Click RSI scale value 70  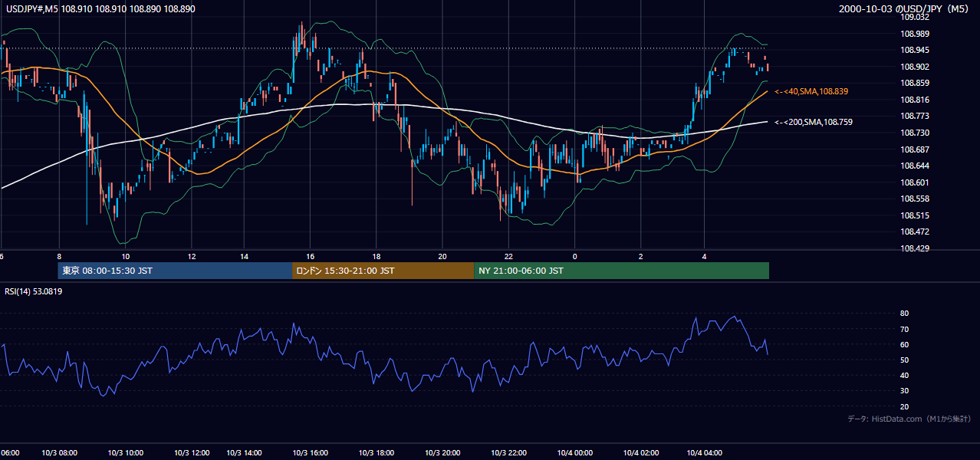pos(904,329)
